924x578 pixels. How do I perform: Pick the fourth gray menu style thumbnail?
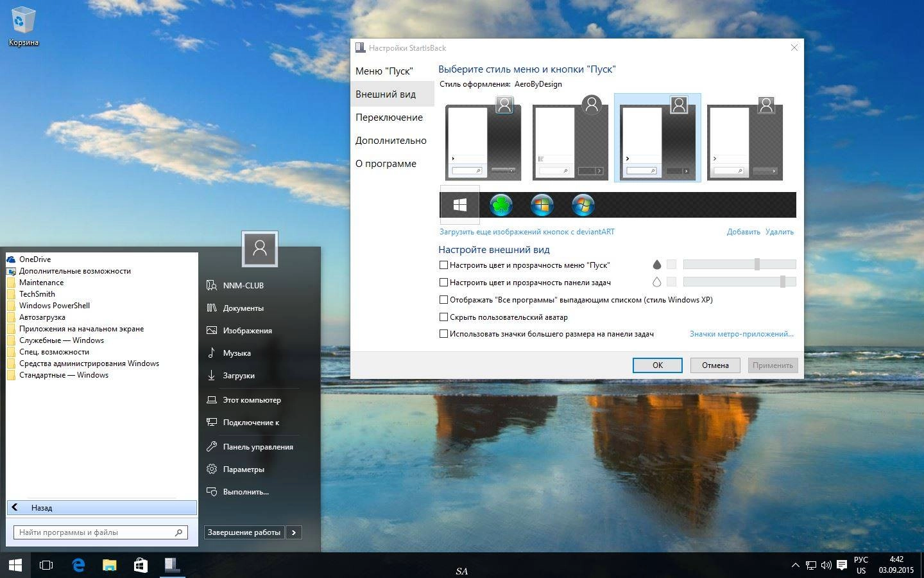tap(745, 137)
